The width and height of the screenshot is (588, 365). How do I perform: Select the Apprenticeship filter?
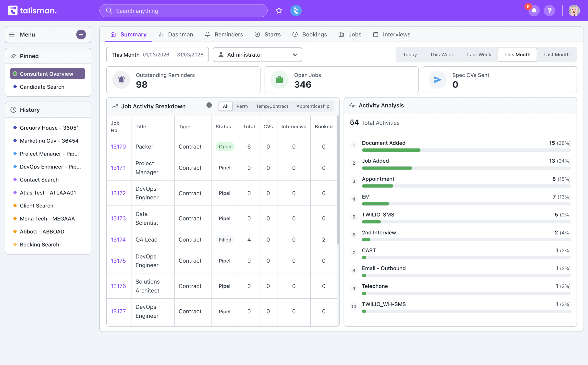pyautogui.click(x=313, y=106)
